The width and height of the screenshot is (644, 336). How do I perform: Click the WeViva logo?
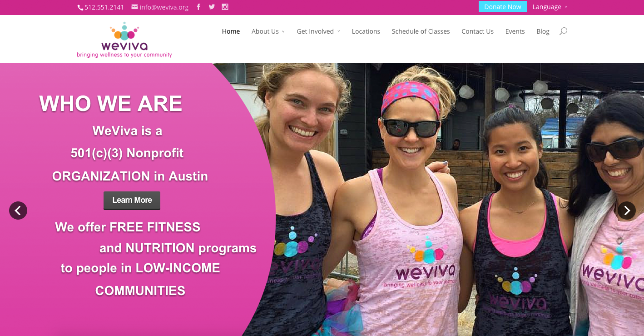124,40
